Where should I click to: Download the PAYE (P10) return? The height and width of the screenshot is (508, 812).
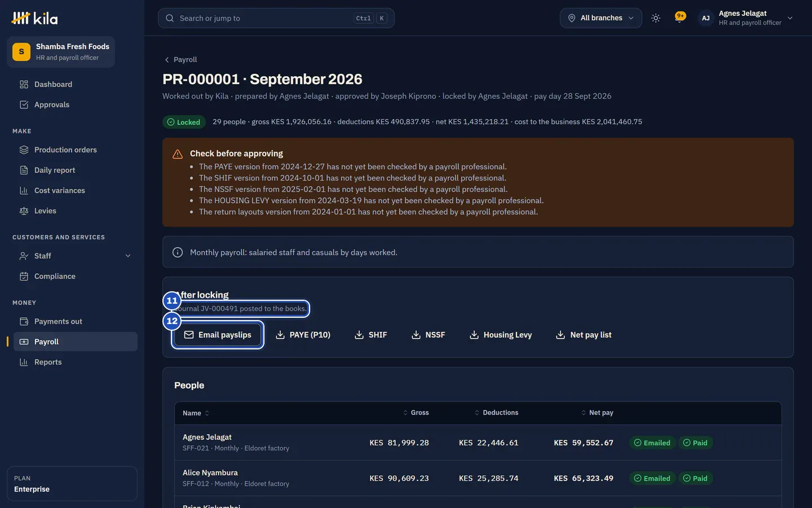pos(303,335)
